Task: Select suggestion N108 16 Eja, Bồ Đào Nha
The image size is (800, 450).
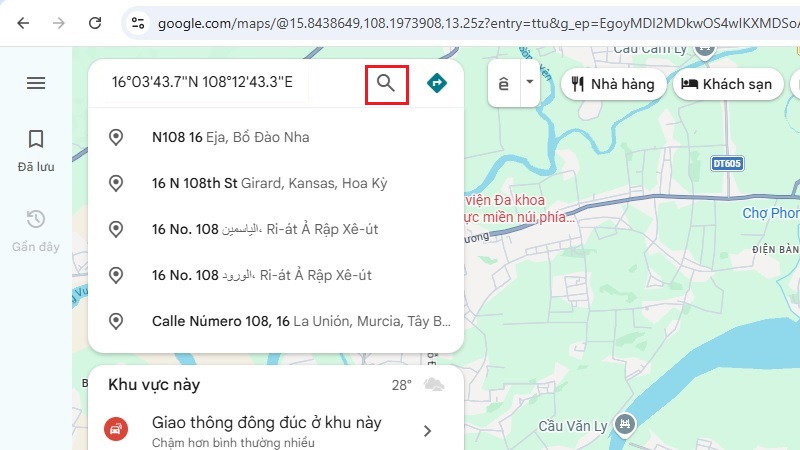Action: tap(276, 137)
